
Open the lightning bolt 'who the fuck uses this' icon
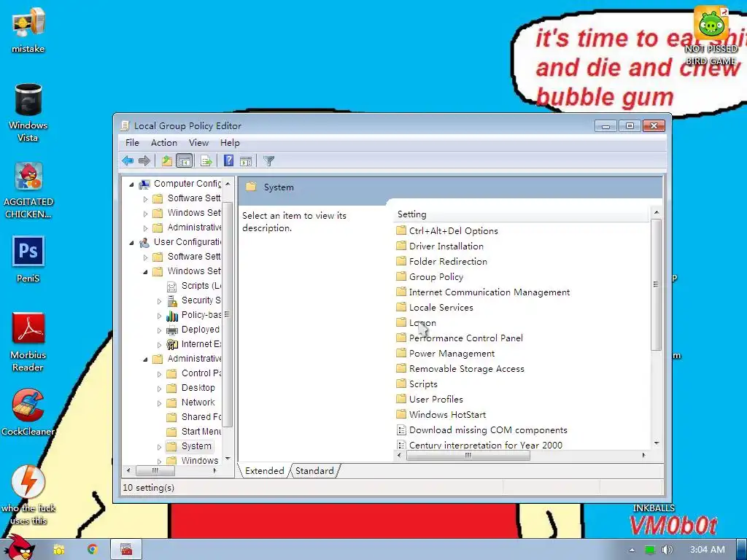click(28, 495)
